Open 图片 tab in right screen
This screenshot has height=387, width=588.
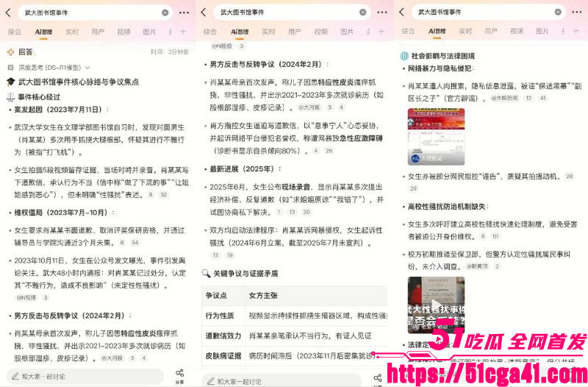click(542, 31)
